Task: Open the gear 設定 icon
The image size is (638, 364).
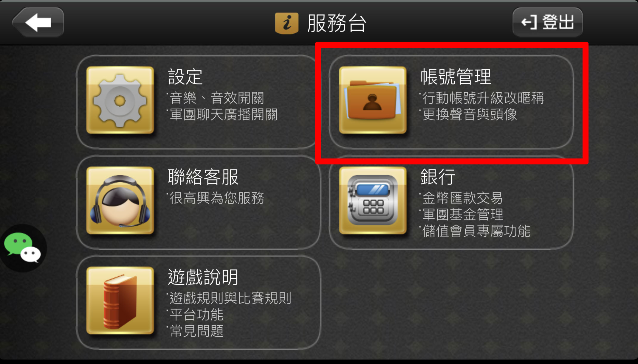Action: (x=120, y=100)
